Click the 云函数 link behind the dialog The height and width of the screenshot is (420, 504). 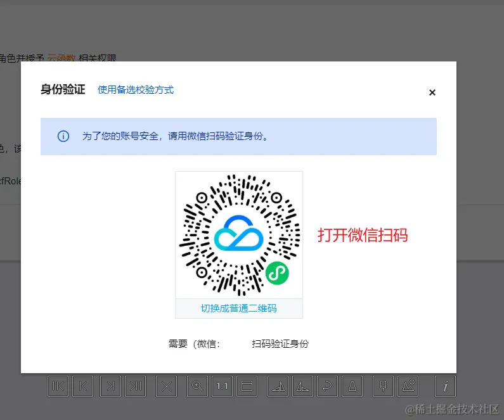(61, 58)
